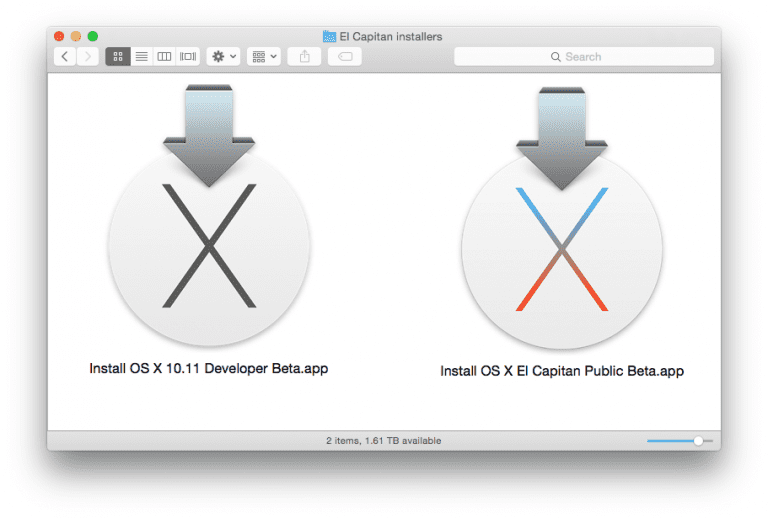Select the OS X 10.11 Developer Beta installer icon
Viewport: 768px width, 518px height.
209,215
